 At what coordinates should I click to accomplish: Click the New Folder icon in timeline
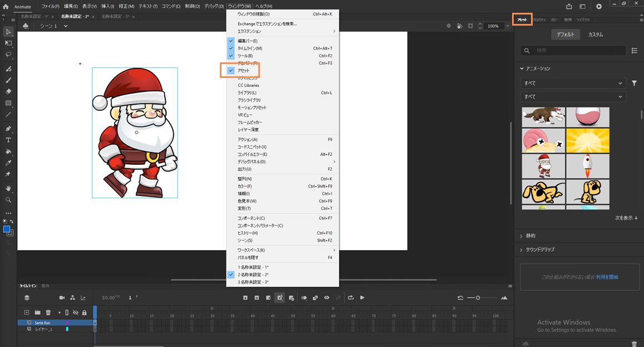[x=37, y=312]
